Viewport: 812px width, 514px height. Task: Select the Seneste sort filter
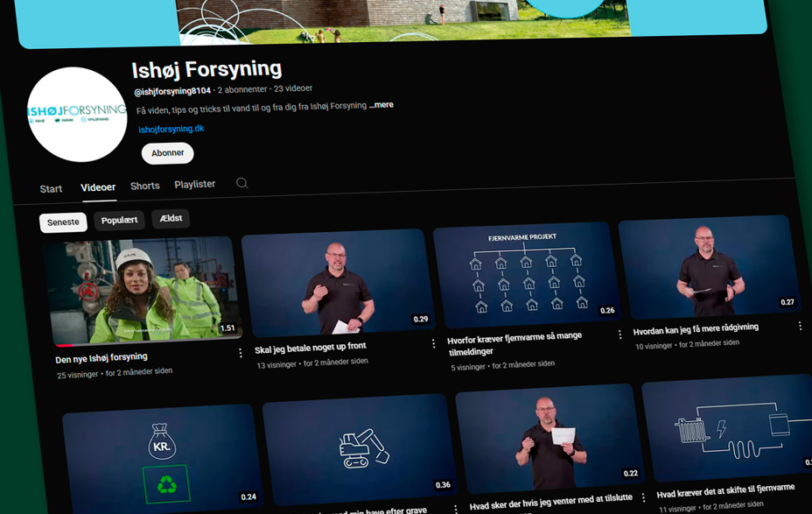(63, 222)
